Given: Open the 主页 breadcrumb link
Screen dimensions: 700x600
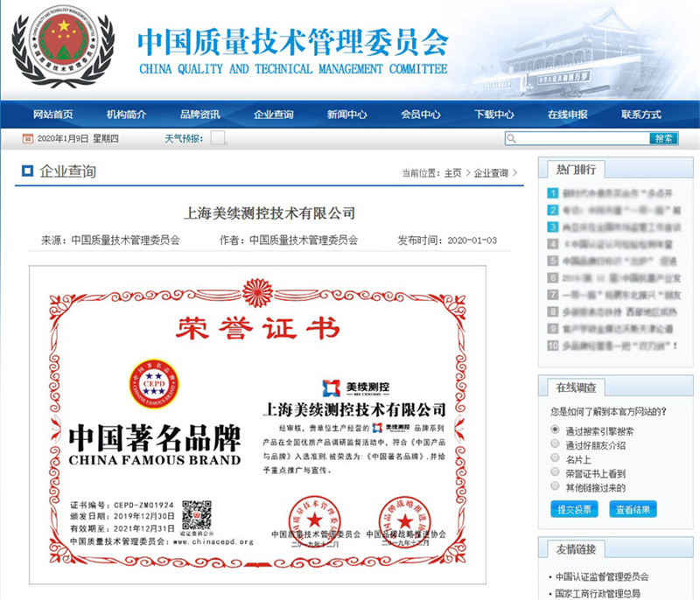Looking at the screenshot, I should (x=452, y=173).
